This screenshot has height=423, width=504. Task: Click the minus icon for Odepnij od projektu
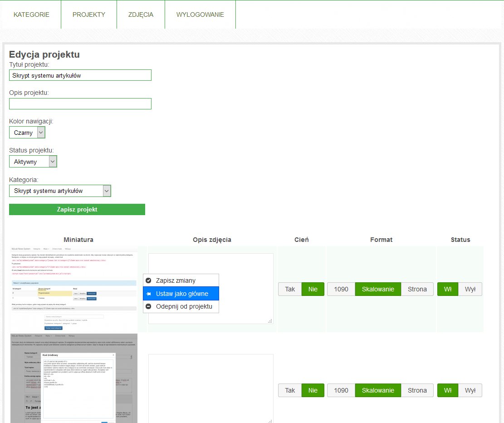point(148,306)
